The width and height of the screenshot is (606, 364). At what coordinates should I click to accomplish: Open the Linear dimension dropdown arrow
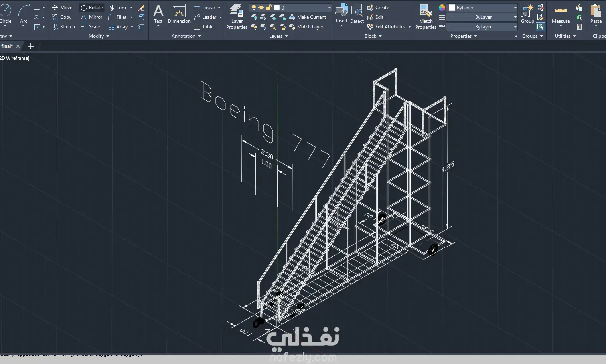coord(219,8)
